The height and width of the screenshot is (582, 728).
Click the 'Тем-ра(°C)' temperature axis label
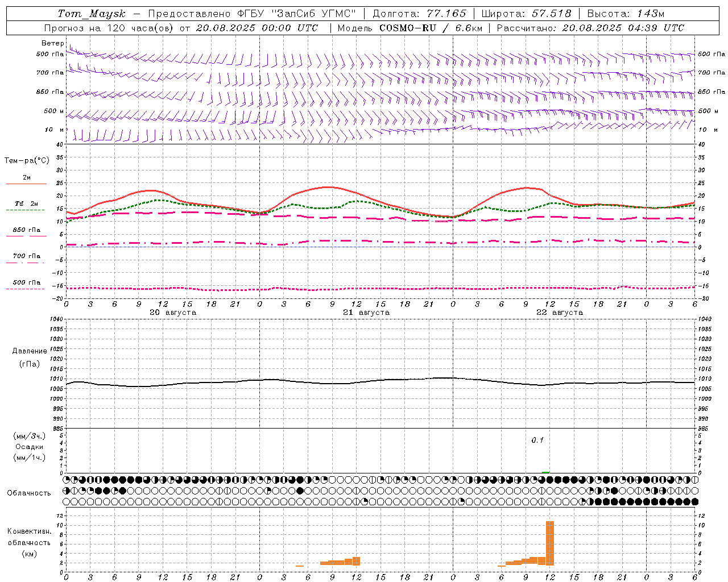tap(27, 160)
